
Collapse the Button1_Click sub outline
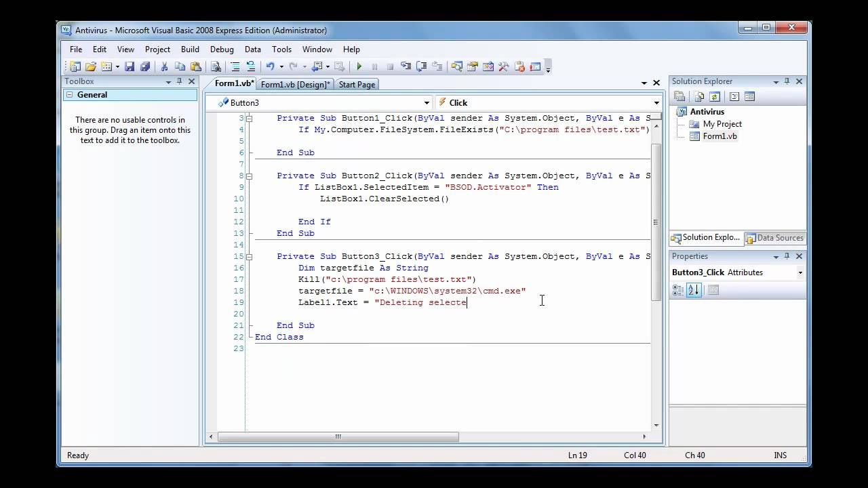250,118
